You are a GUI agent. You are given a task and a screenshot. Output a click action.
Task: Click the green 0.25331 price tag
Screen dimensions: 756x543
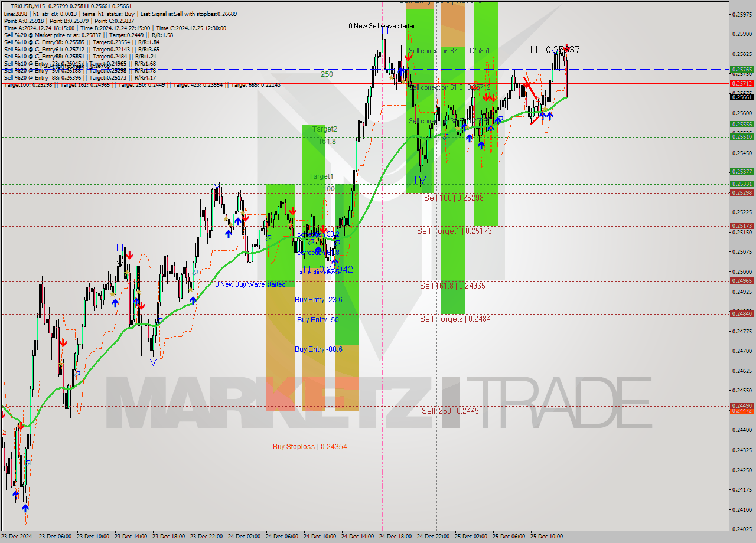tap(742, 184)
